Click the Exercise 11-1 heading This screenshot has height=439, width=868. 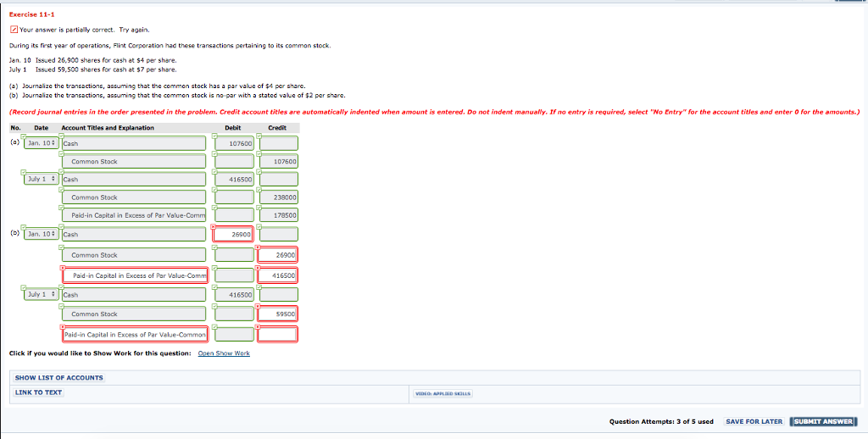[x=31, y=14]
